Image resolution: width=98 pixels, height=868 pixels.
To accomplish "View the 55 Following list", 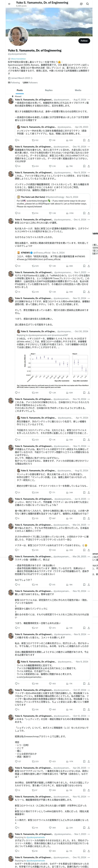I will pyautogui.click(x=14, y=83).
